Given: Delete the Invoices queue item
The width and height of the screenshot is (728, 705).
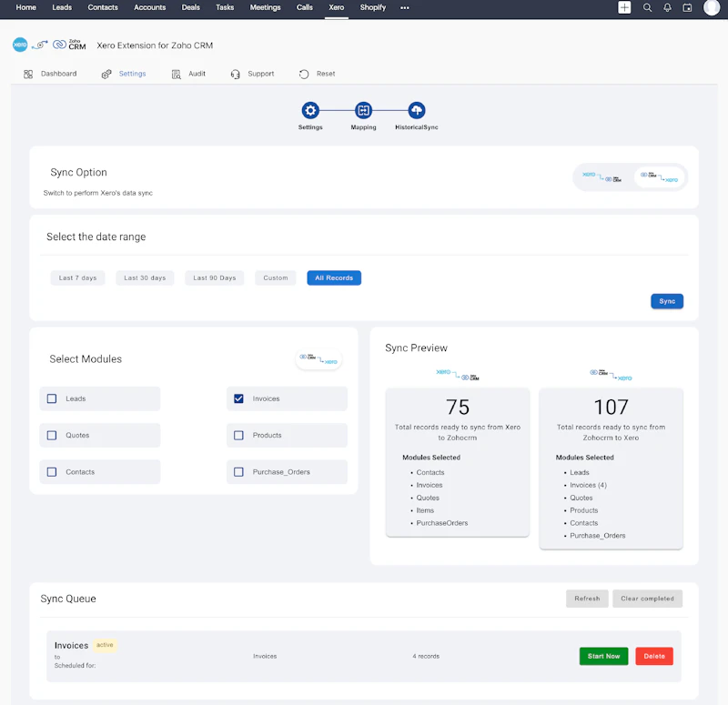Looking at the screenshot, I should (x=654, y=656).
